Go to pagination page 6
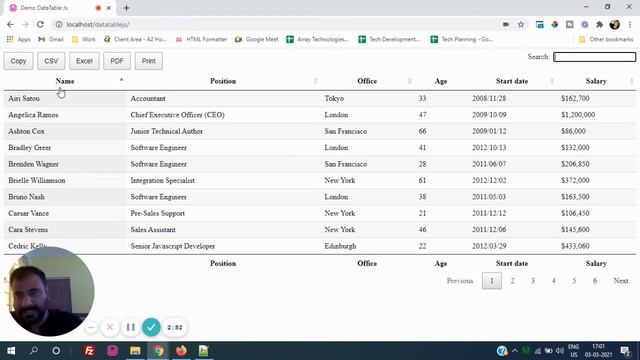 click(595, 281)
